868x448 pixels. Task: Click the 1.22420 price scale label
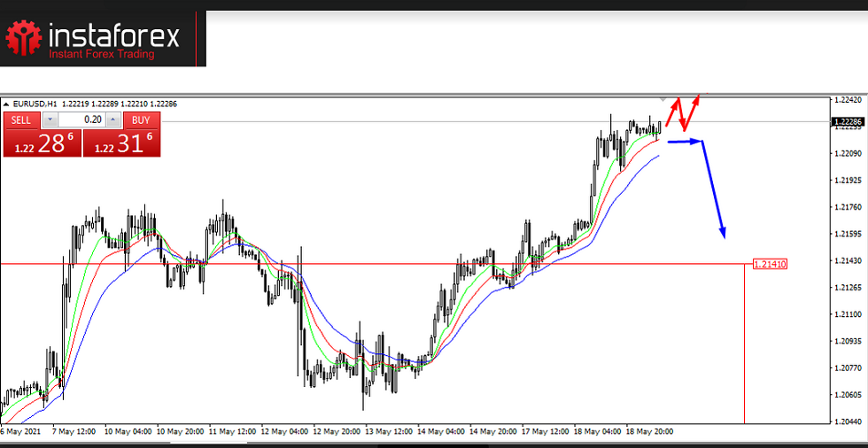[848, 101]
